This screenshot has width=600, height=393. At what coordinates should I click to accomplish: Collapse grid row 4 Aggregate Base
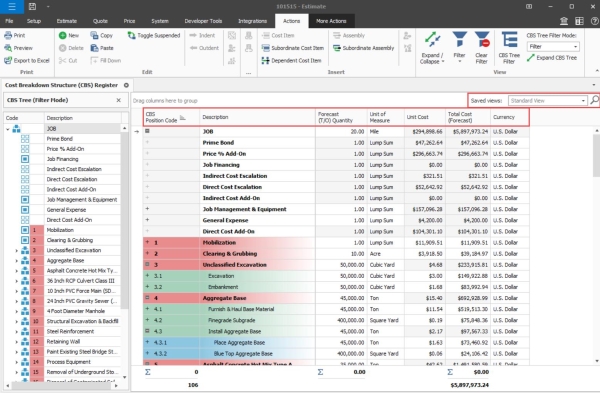click(147, 298)
